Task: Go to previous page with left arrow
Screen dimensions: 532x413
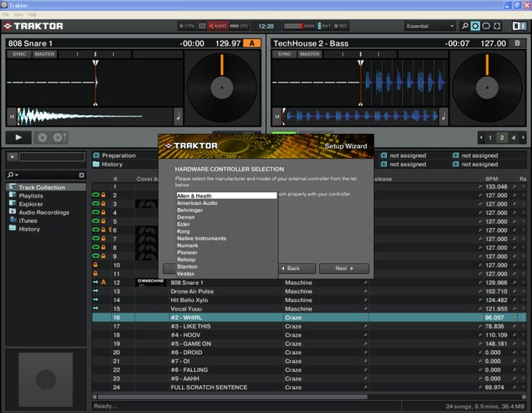Action: click(481, 138)
